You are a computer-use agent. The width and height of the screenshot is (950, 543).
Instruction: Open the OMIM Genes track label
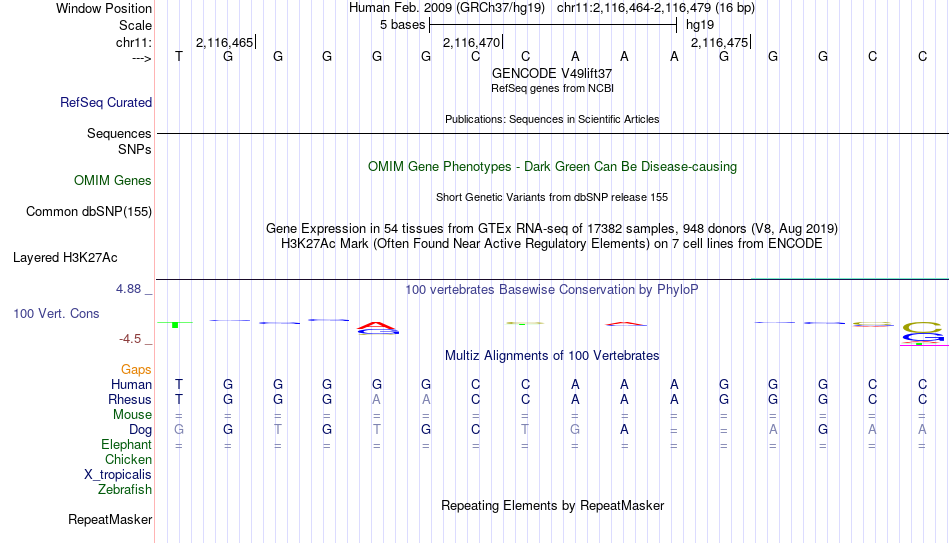(112, 181)
